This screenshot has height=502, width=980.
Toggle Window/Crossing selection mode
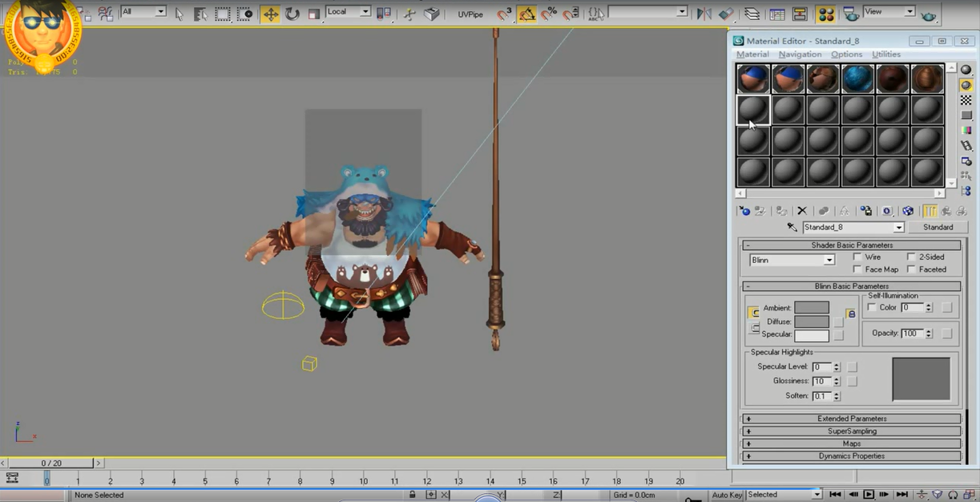(244, 14)
